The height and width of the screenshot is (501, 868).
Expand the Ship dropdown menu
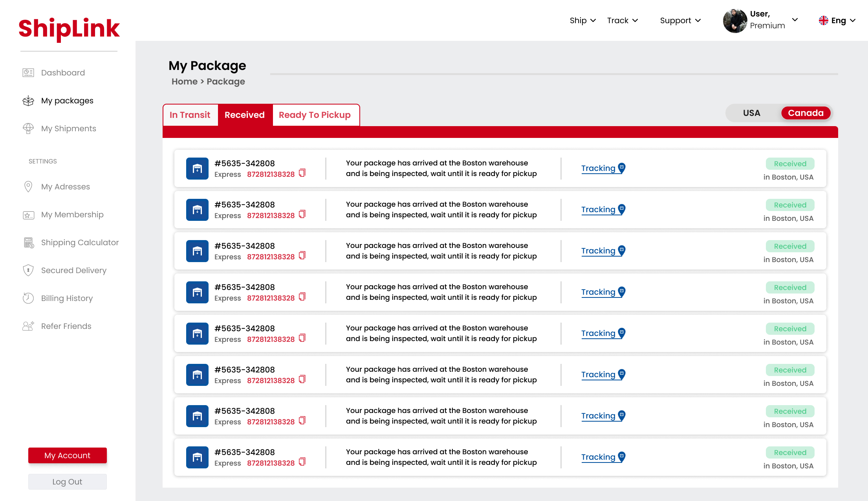583,20
